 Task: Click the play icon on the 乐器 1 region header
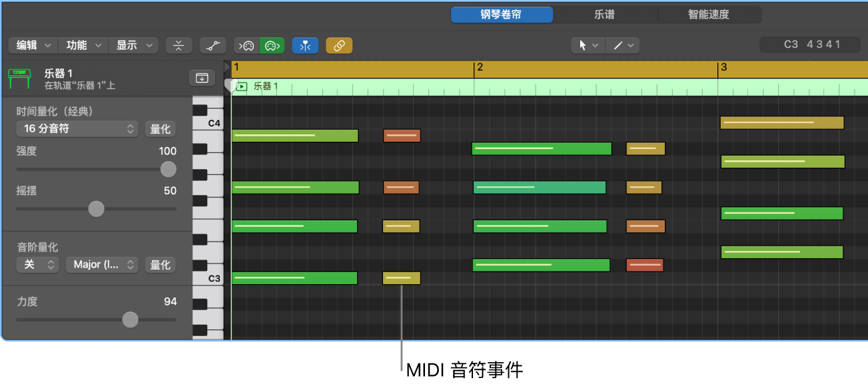tap(241, 86)
